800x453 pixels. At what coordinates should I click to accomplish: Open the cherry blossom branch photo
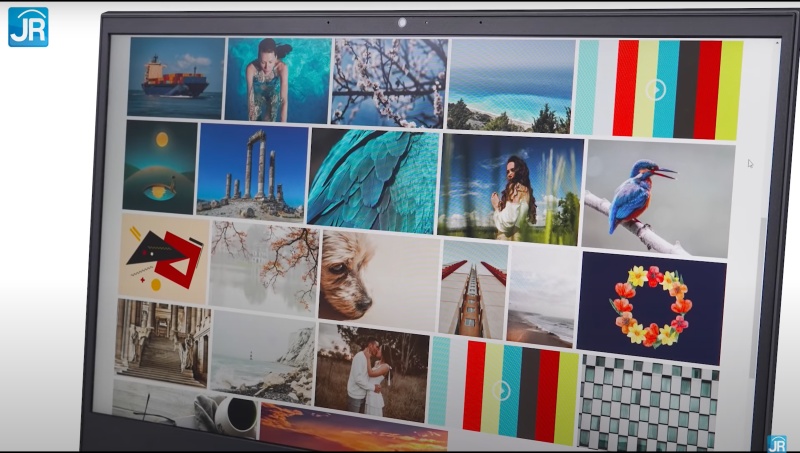[x=389, y=83]
